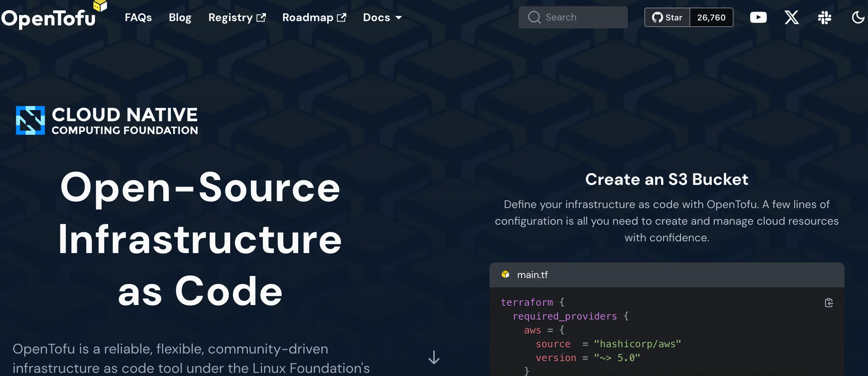The height and width of the screenshot is (376, 868).
Task: Click the scroll-down arrow icon
Action: (434, 357)
